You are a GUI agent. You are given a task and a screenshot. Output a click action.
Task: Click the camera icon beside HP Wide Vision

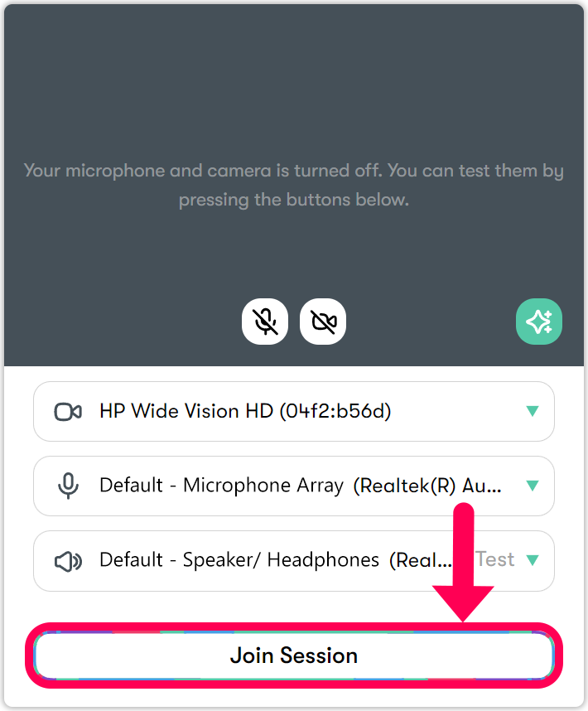(68, 412)
